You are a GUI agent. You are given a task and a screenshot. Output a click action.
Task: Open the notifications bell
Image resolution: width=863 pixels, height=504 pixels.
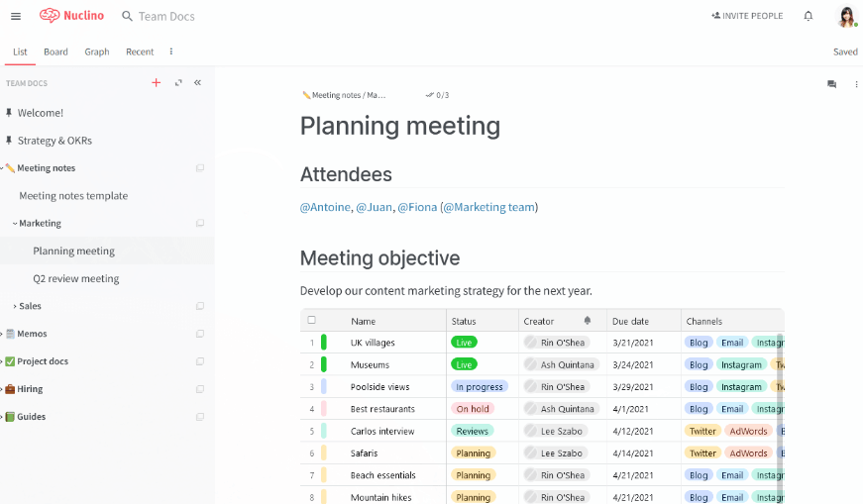809,16
